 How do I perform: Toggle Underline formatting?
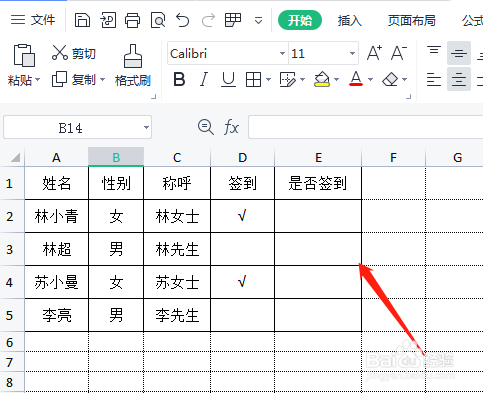(x=228, y=80)
